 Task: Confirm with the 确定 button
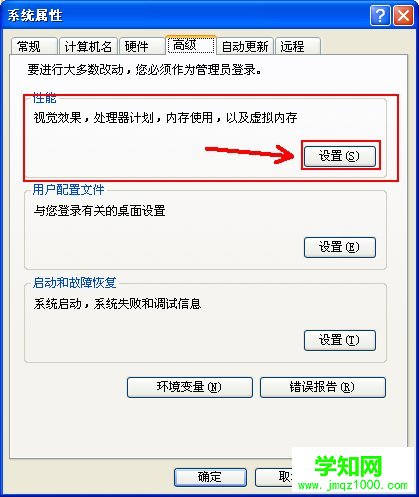(x=210, y=477)
